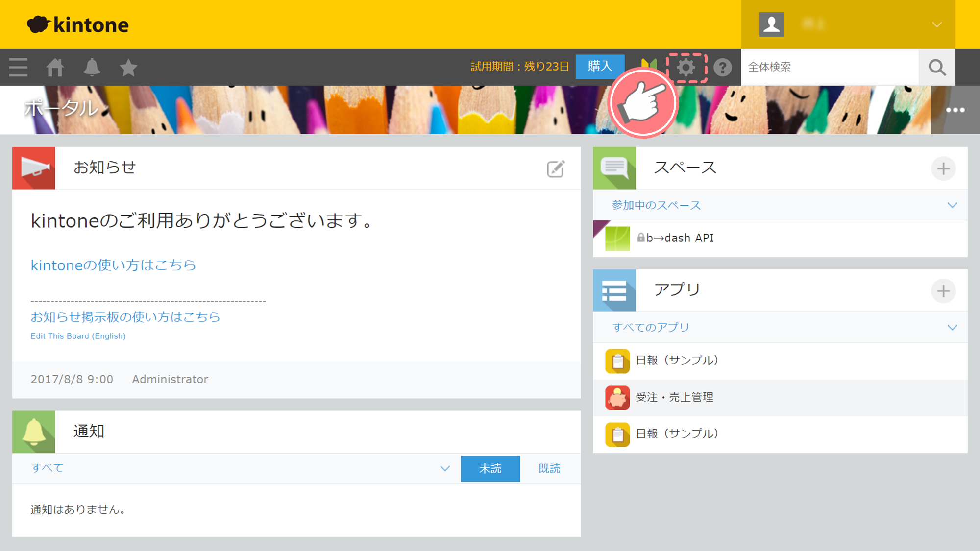
Task: Expand the user account dropdown chevron
Action: [937, 24]
